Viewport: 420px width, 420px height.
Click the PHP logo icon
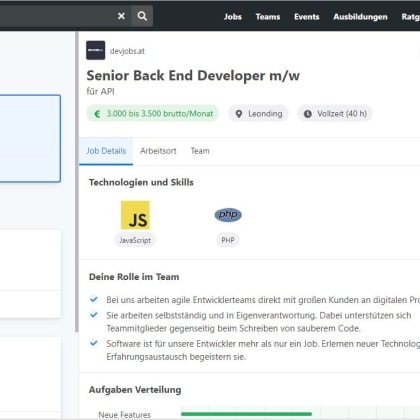(x=228, y=215)
